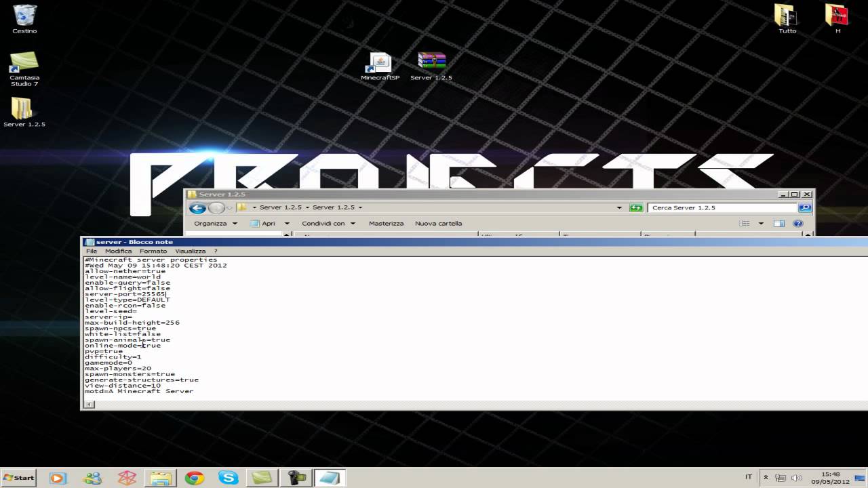This screenshot has width=868, height=488.
Task: Click the line allow-flight=false
Action: tap(127, 289)
